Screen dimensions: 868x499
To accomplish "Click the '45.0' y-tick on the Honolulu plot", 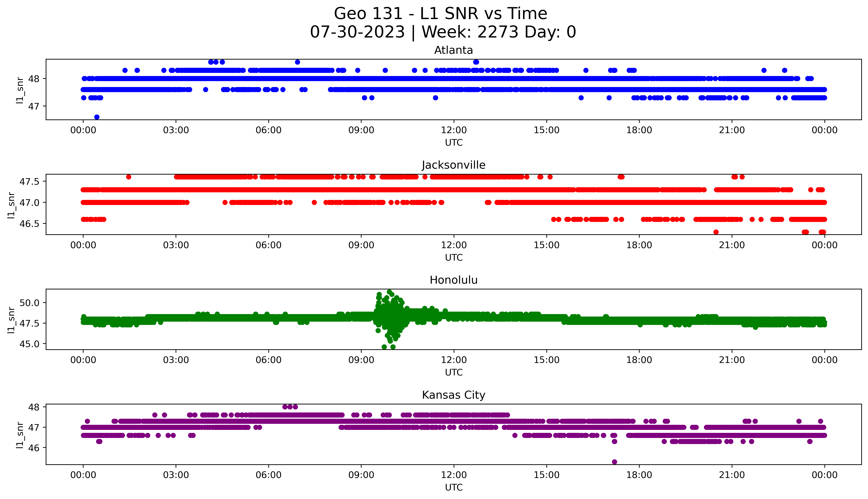I will [x=29, y=344].
